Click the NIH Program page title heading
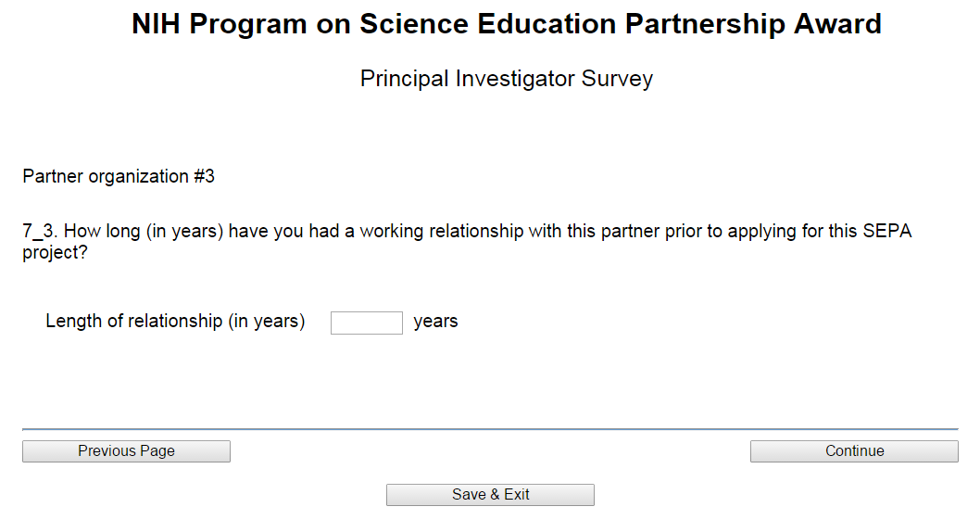Viewport: 980px width, 532px height. tap(506, 25)
